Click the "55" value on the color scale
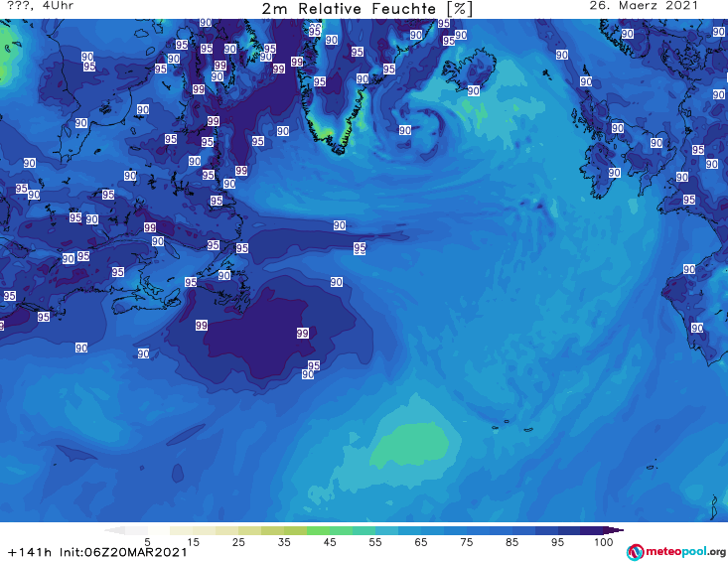The width and height of the screenshot is (728, 562). 375,541
